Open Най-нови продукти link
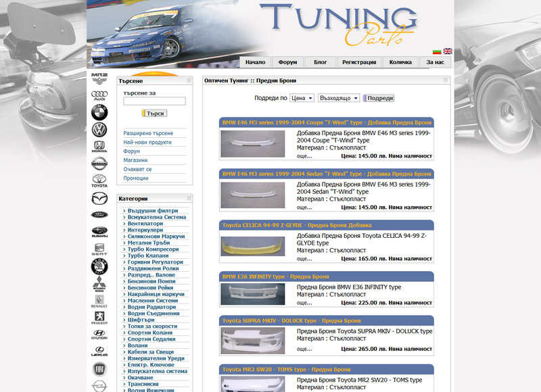541x392 pixels. click(147, 142)
